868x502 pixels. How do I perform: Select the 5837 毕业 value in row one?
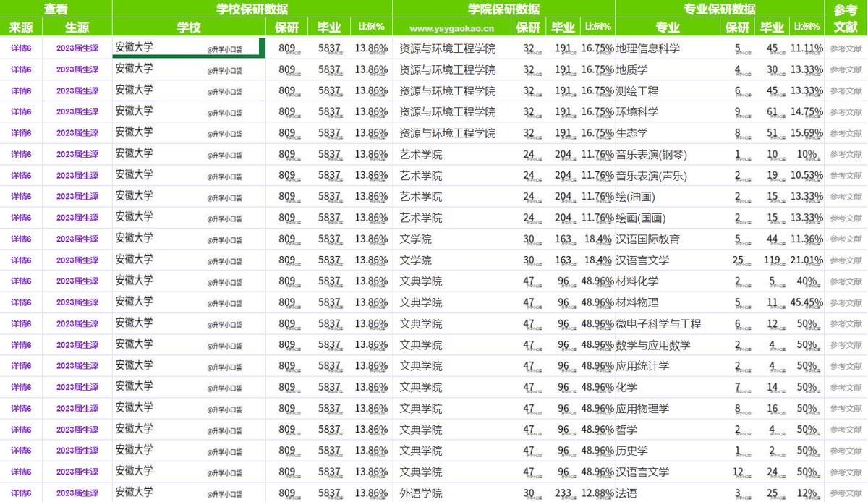pyautogui.click(x=330, y=49)
